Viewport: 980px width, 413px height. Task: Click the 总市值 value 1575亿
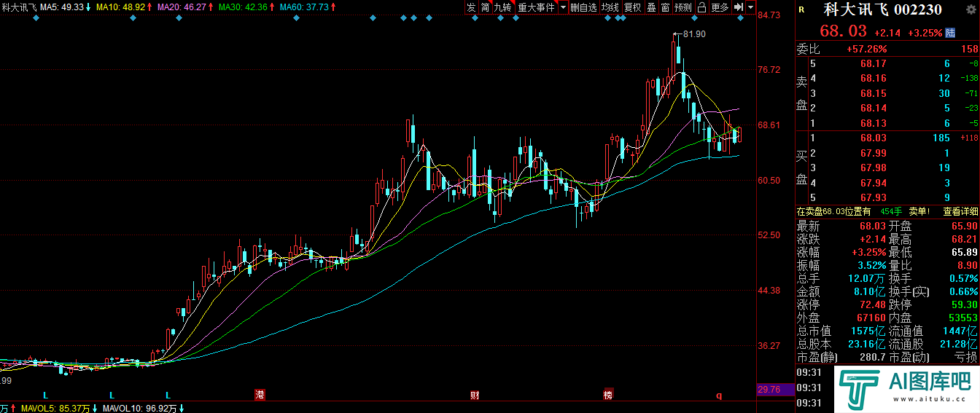tap(868, 331)
